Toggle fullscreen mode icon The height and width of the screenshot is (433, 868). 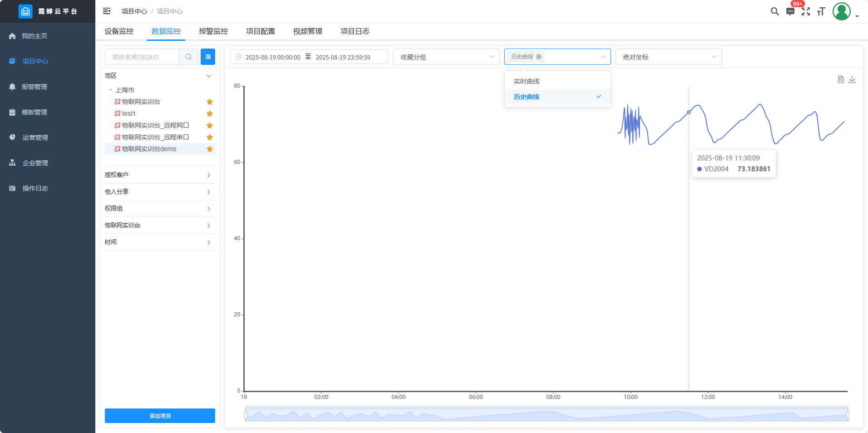pyautogui.click(x=806, y=11)
